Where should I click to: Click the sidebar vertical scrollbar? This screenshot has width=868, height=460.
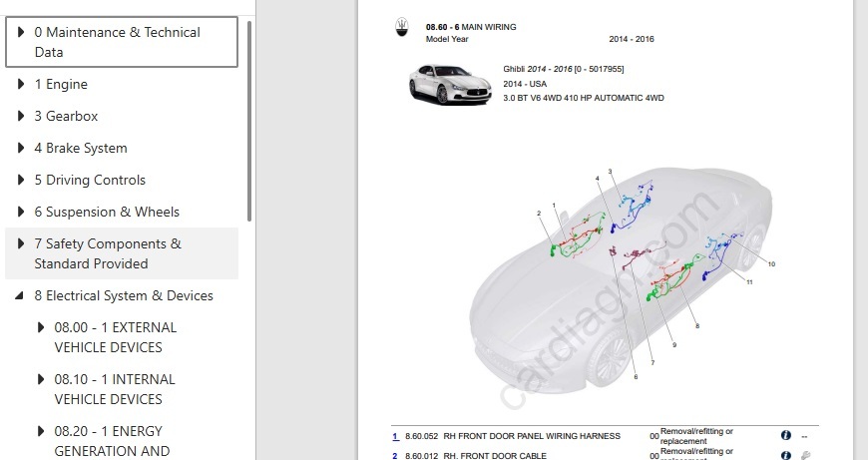point(249,120)
